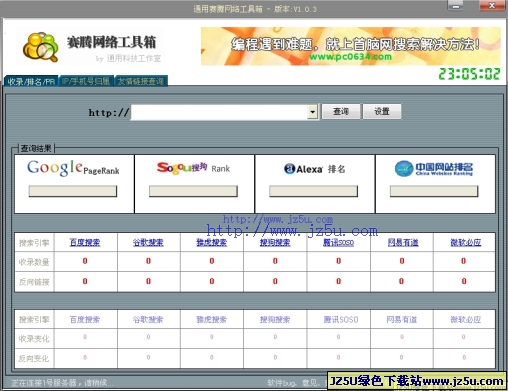Click the 反向链接 row label

coord(34,282)
